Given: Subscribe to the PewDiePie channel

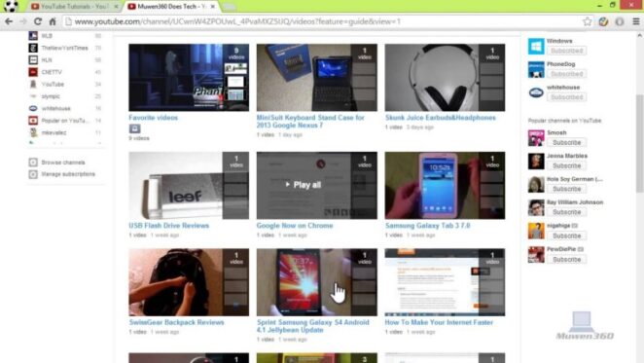Looking at the screenshot, I should [566, 260].
